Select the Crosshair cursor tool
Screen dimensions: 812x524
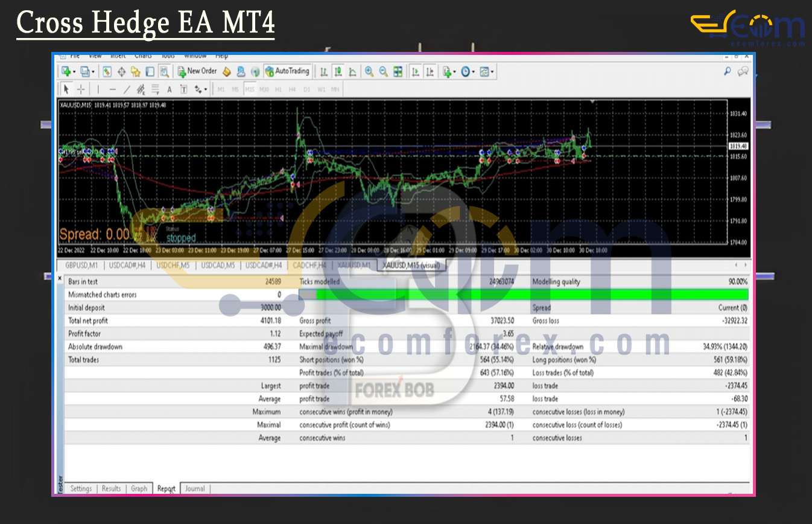(81, 89)
